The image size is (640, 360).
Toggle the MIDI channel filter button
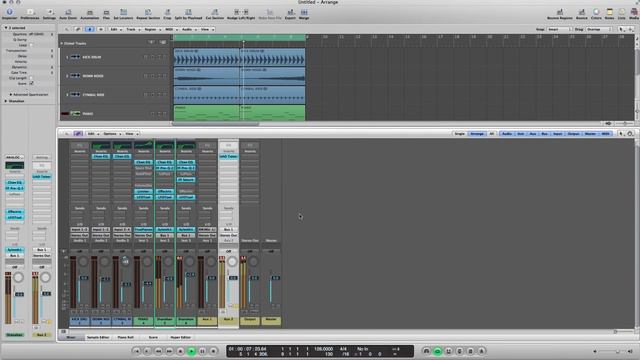click(606, 134)
